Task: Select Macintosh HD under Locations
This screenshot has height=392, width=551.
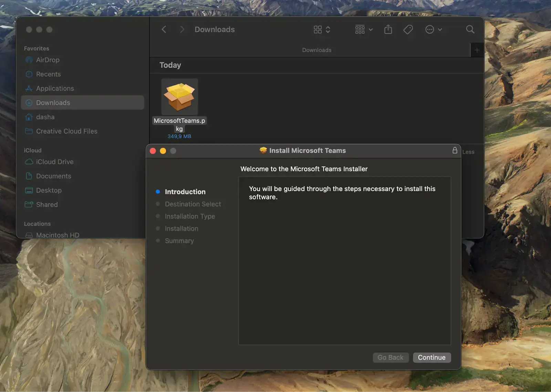Action: (x=57, y=235)
